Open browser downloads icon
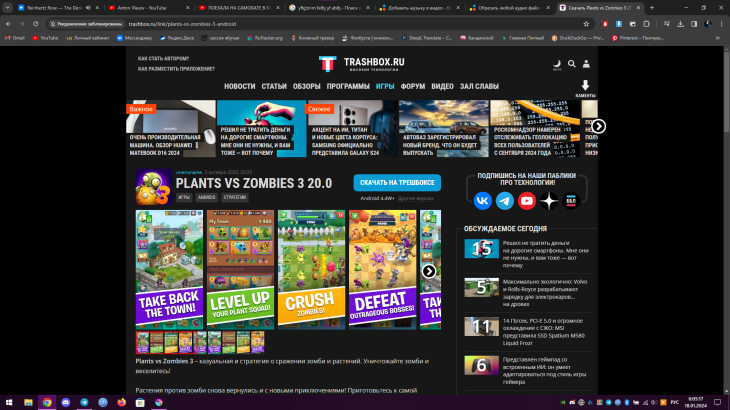730x410 pixels. (x=680, y=24)
